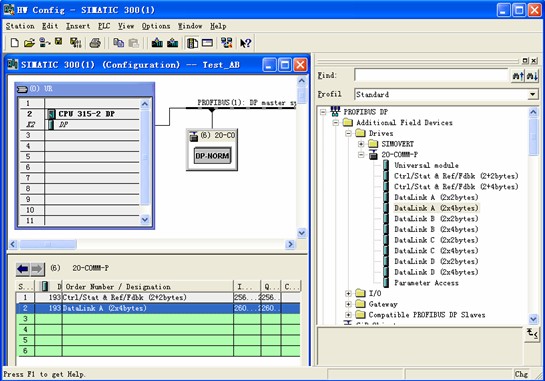Open the Insert menu
Image resolution: width=545 pixels, height=381 pixels.
[x=78, y=26]
